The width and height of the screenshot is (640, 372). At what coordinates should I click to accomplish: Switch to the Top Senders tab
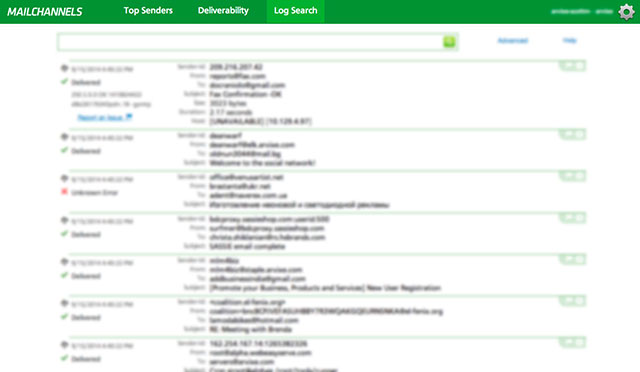click(x=148, y=11)
